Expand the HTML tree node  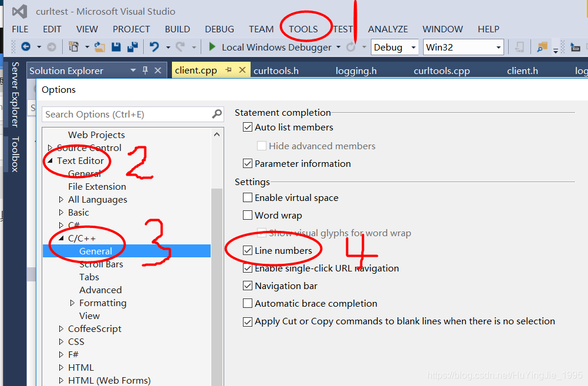[x=61, y=367]
